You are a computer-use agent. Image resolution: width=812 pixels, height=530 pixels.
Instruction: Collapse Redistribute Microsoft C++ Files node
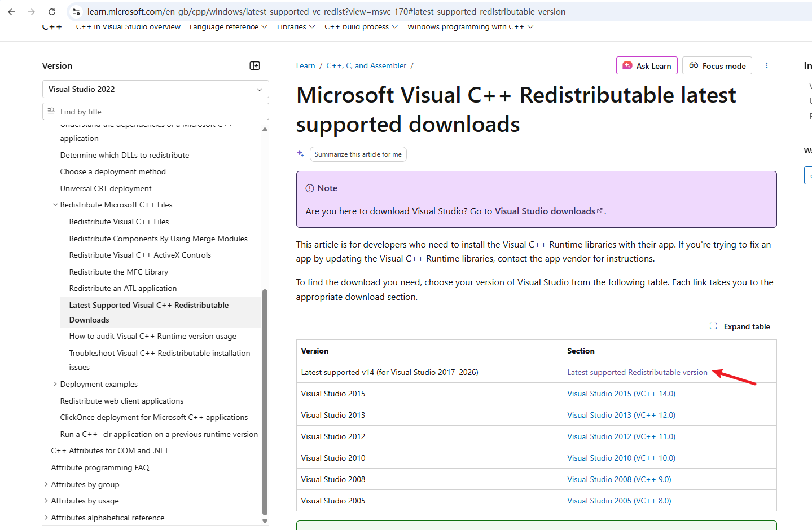(55, 205)
